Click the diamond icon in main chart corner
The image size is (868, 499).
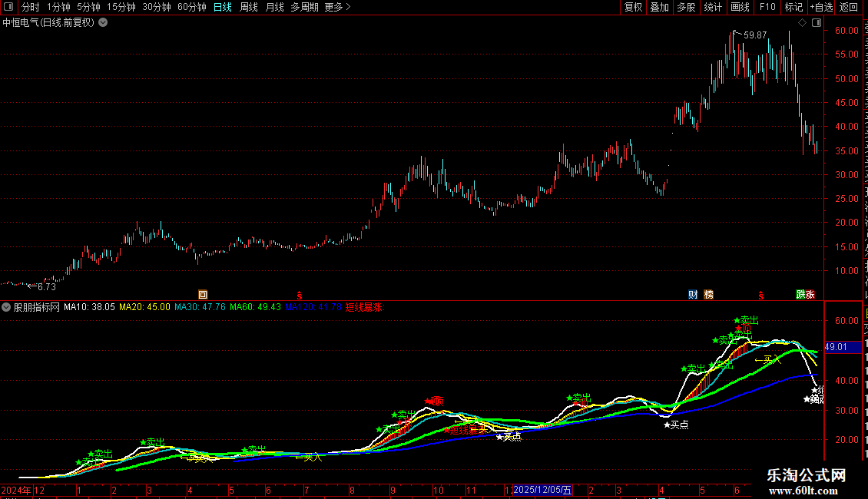pyautogui.click(x=802, y=23)
